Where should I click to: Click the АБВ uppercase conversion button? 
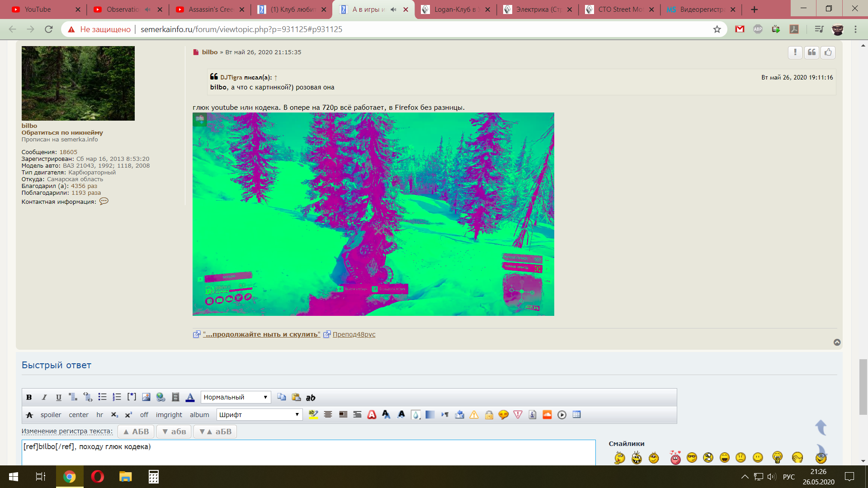(136, 432)
